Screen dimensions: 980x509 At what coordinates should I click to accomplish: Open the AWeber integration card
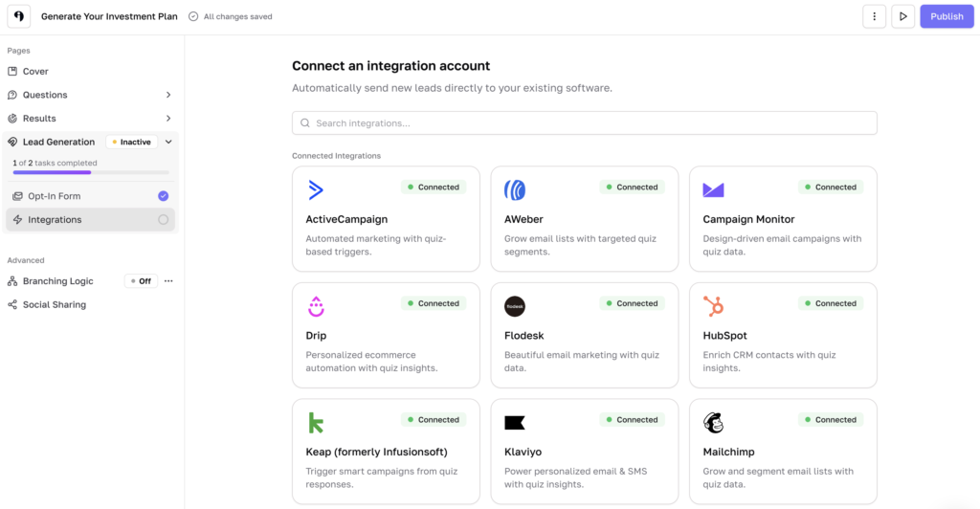pyautogui.click(x=585, y=218)
